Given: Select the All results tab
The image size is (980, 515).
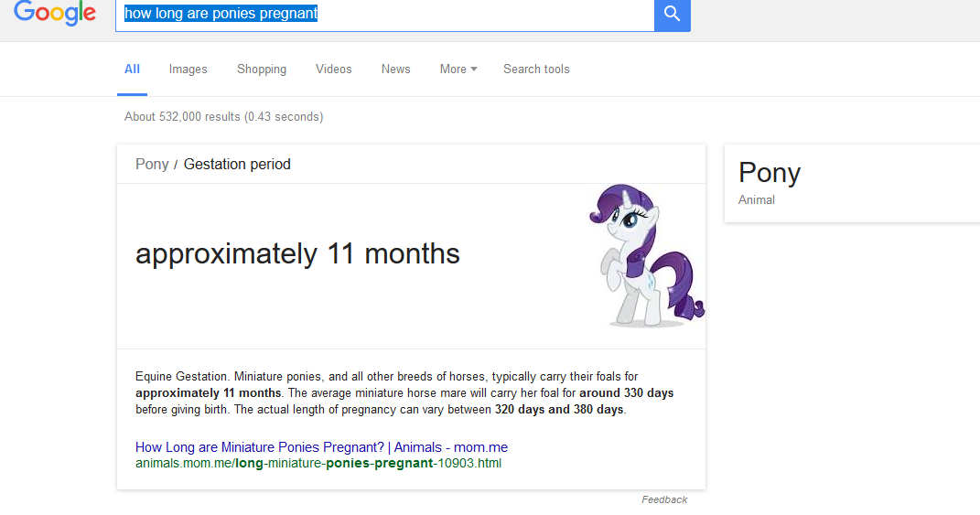Looking at the screenshot, I should click(132, 70).
